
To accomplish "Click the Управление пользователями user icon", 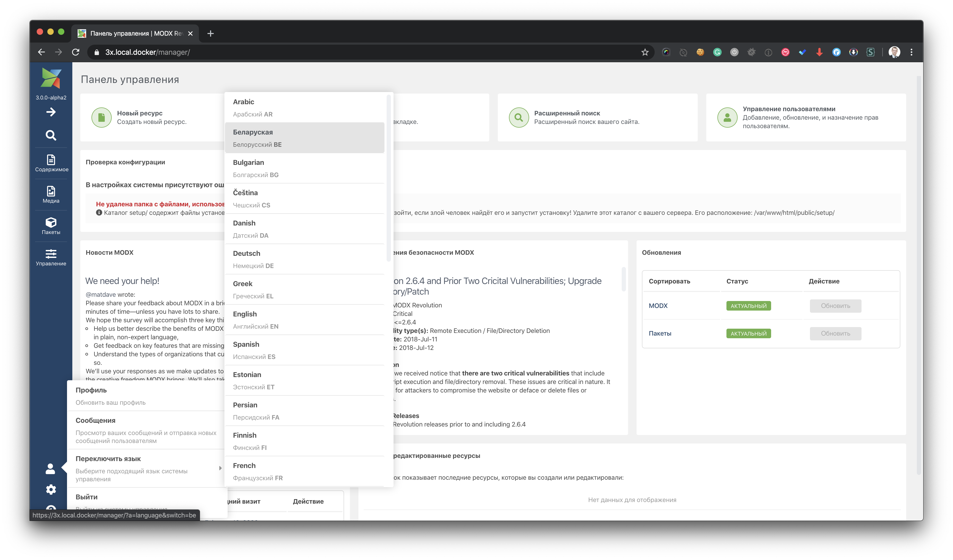I will [727, 118].
